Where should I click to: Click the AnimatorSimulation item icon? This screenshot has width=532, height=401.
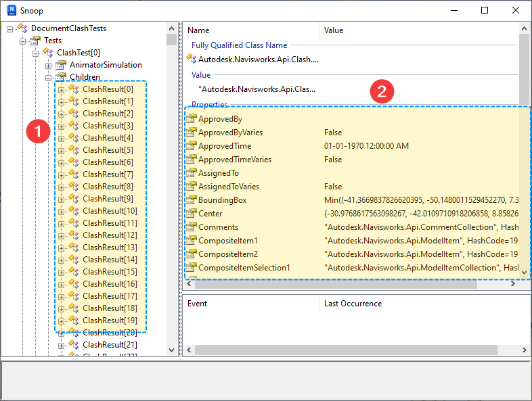point(61,65)
